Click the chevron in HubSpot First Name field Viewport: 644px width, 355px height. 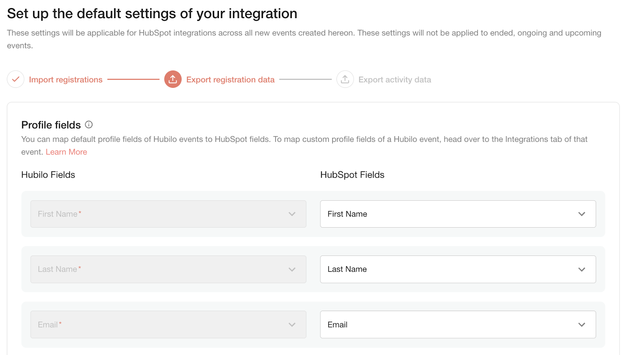(x=582, y=214)
